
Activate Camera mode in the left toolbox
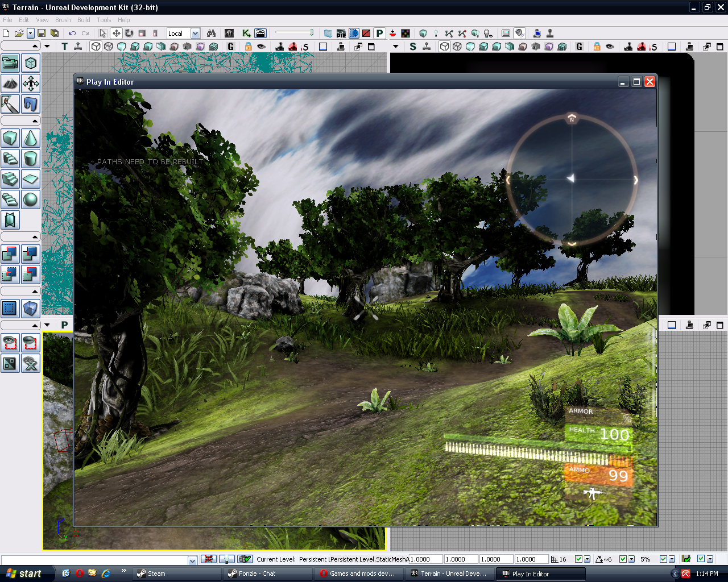coord(10,63)
